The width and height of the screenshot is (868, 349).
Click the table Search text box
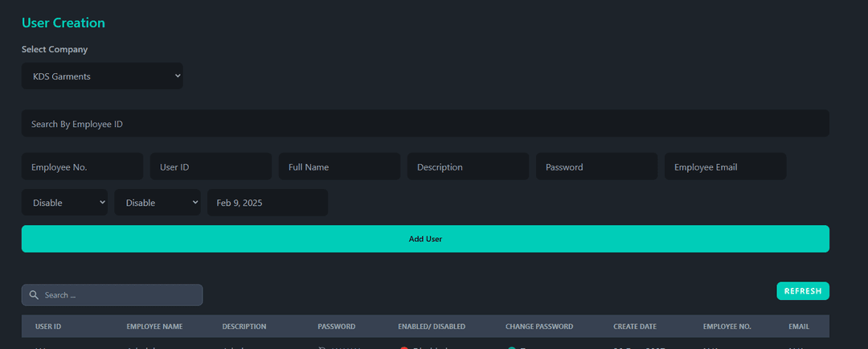tap(121, 295)
